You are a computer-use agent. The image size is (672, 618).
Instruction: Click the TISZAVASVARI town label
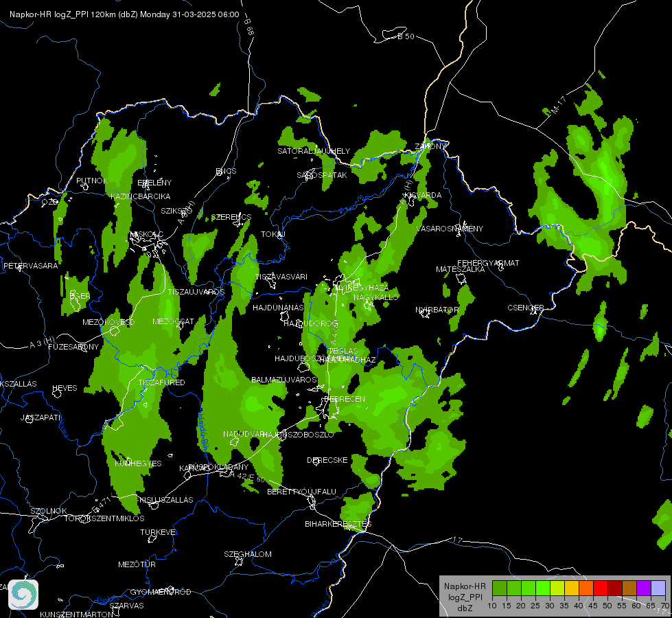point(281,277)
